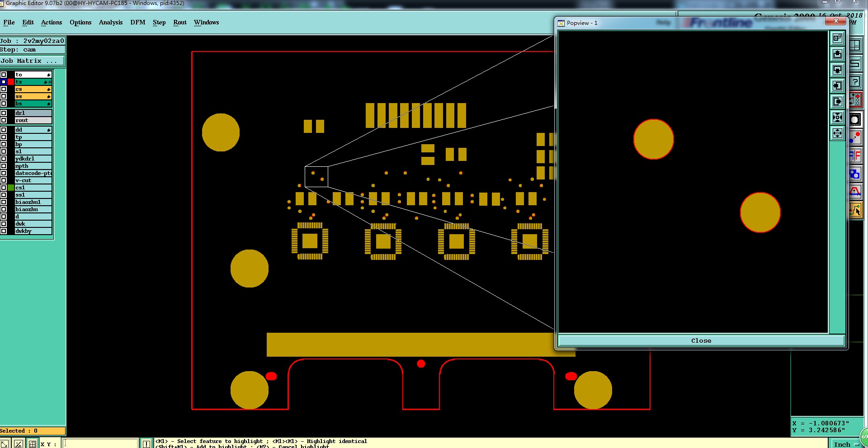Viewport: 868px width, 448px height.
Task: Click the X Y coordinate input field
Action: [100, 444]
